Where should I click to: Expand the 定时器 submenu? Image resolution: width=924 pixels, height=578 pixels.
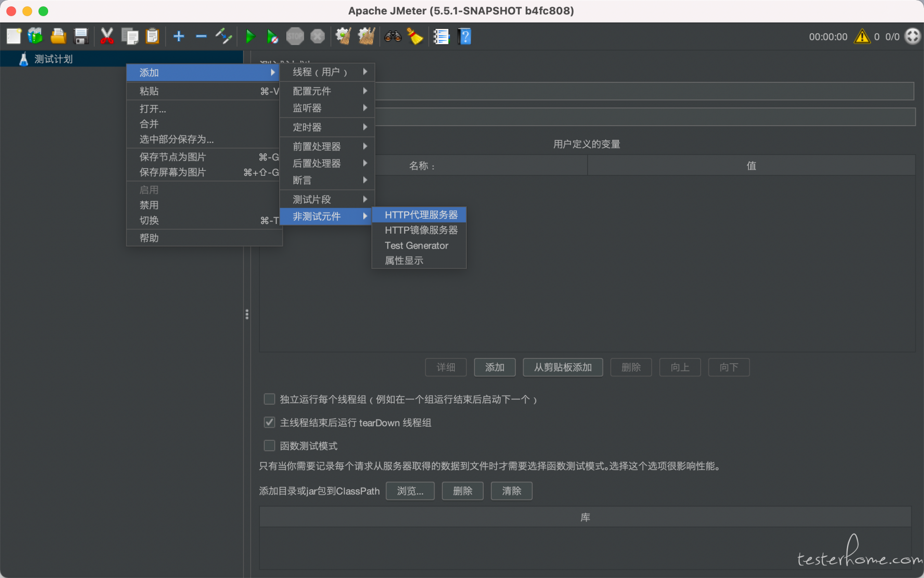326,127
